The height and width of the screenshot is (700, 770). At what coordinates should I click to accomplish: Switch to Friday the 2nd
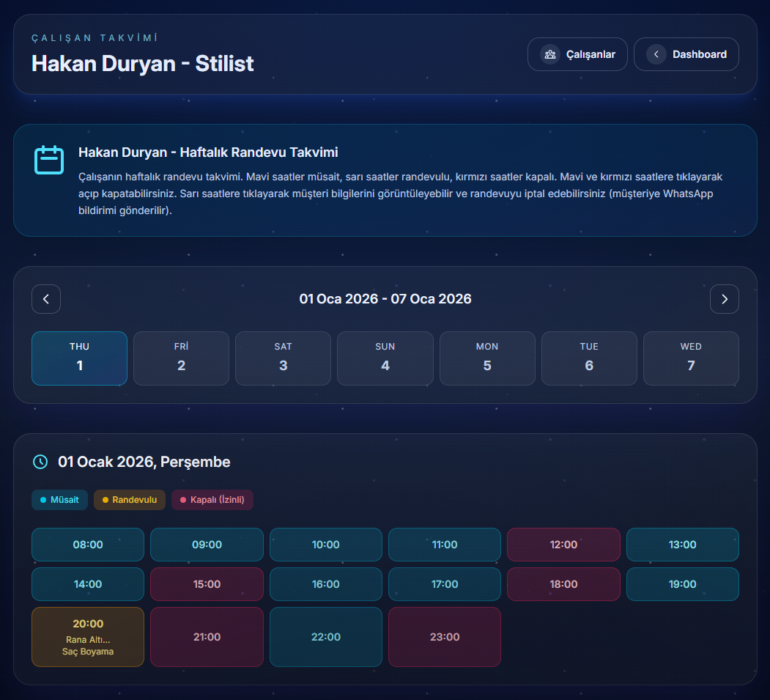[181, 358]
